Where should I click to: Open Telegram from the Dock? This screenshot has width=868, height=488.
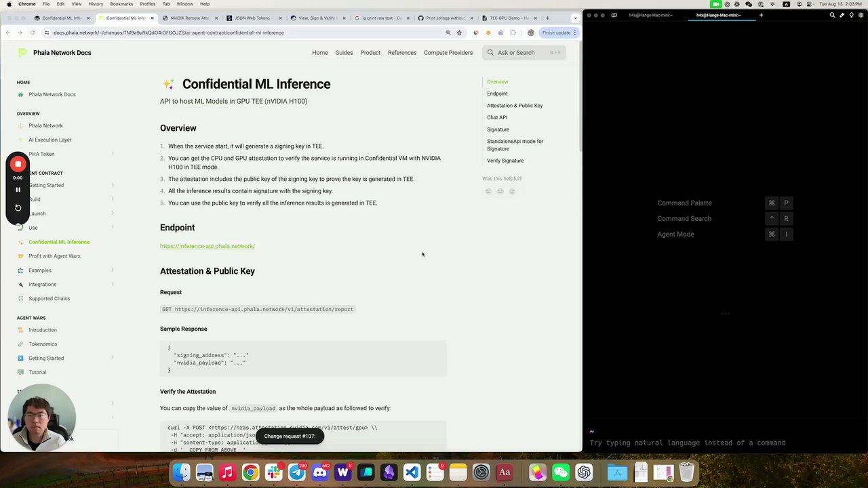(296, 472)
